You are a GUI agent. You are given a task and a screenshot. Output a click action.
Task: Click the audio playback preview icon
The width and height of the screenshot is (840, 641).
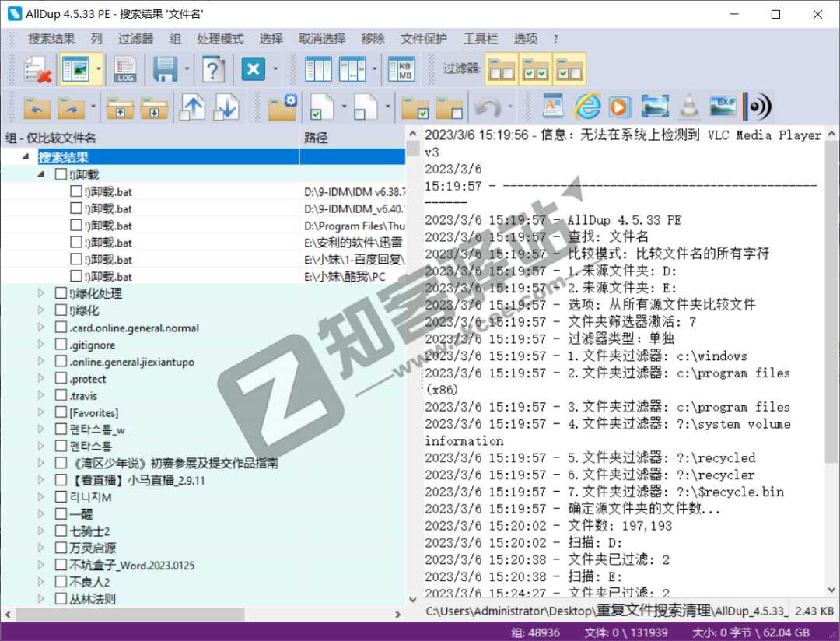pos(758,107)
